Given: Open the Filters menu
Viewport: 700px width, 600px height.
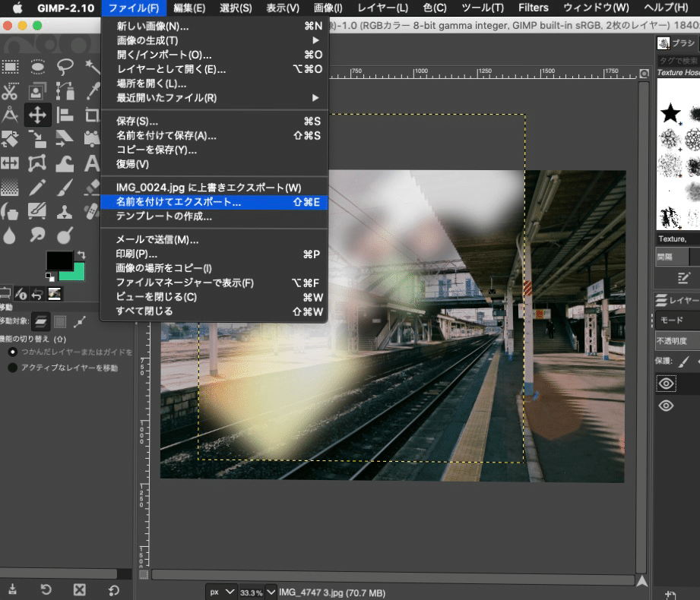Looking at the screenshot, I should [x=533, y=8].
